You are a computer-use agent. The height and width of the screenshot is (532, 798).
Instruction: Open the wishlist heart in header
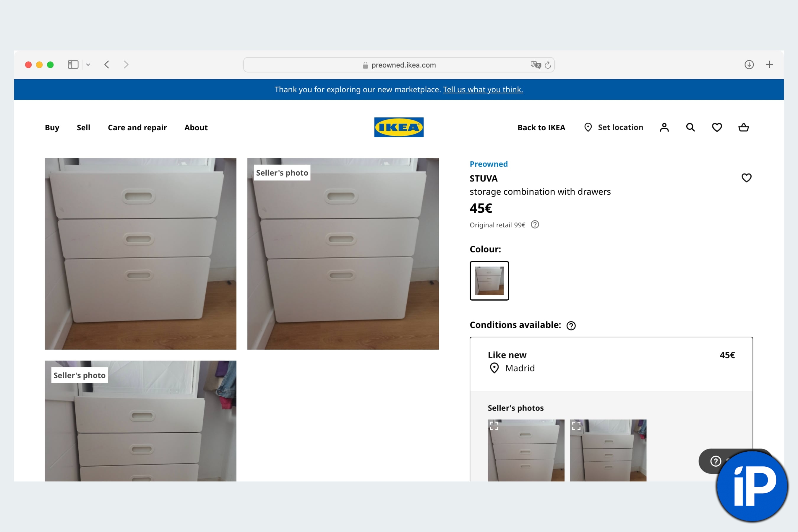pyautogui.click(x=716, y=127)
